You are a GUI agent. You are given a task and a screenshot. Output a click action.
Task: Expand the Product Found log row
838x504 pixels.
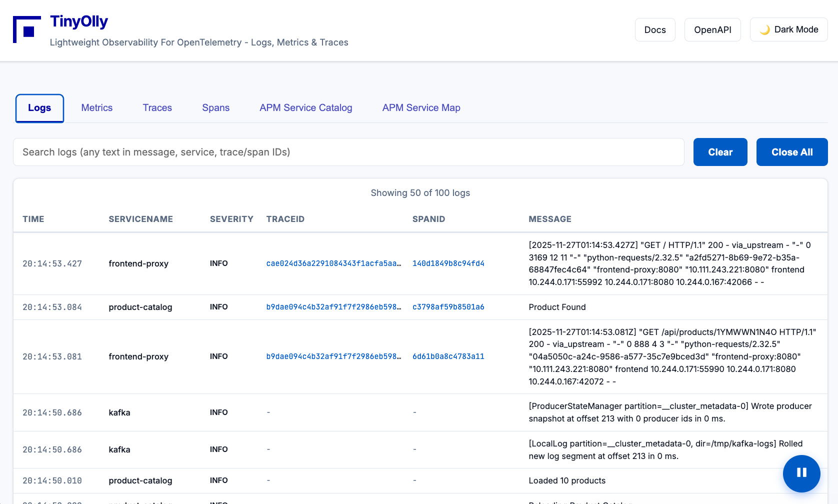(x=557, y=307)
